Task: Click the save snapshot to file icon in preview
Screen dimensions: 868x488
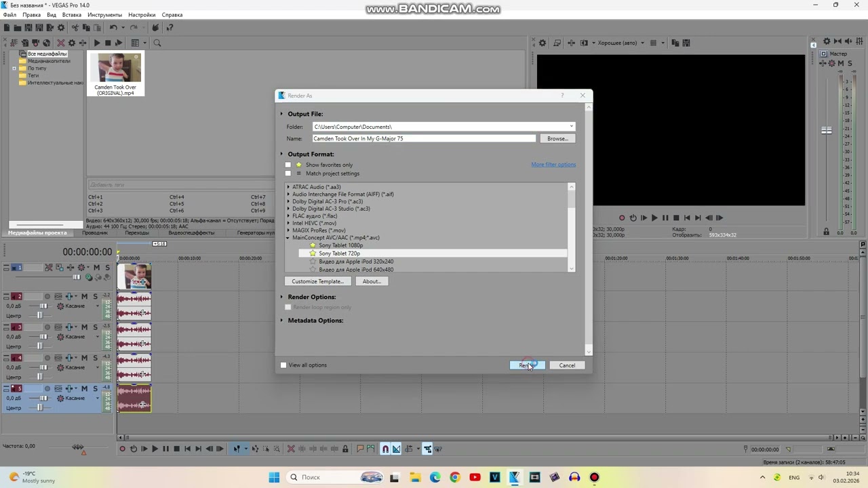Action: tap(686, 43)
